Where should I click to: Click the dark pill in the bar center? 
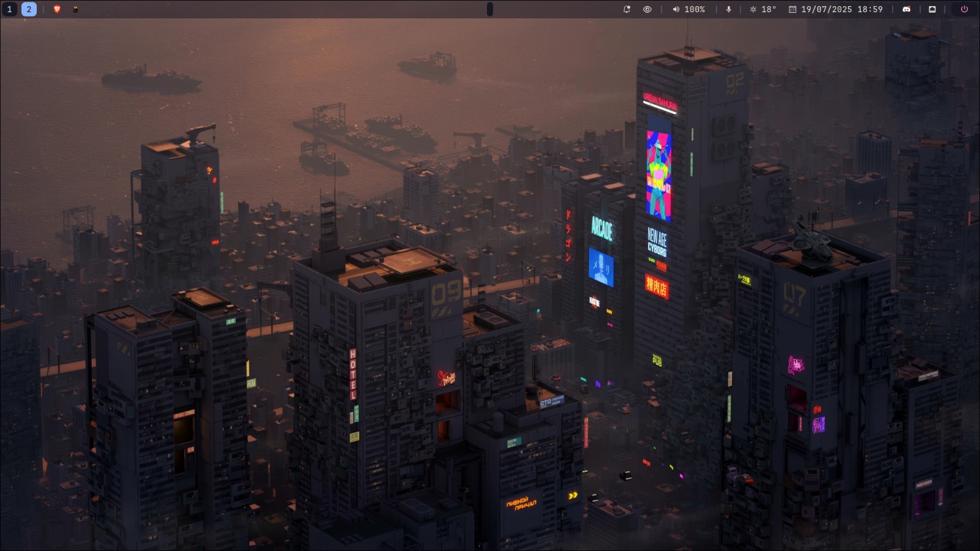click(489, 9)
